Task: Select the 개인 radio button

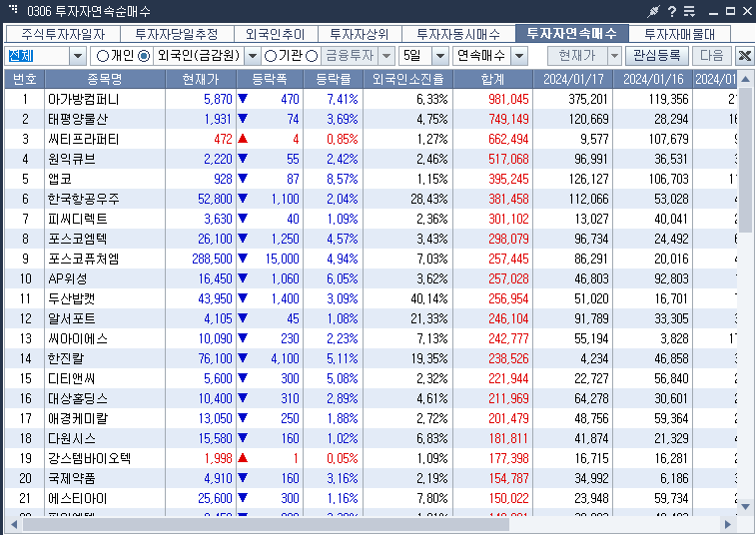Action: coord(102,56)
